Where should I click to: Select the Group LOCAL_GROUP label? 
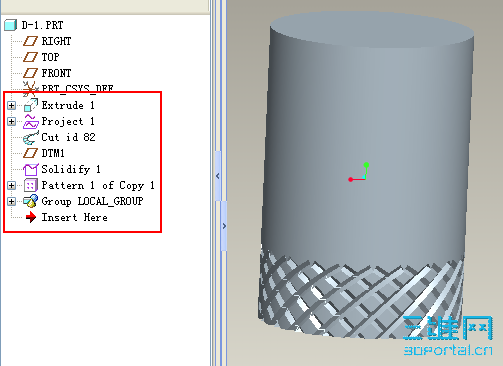(x=92, y=201)
